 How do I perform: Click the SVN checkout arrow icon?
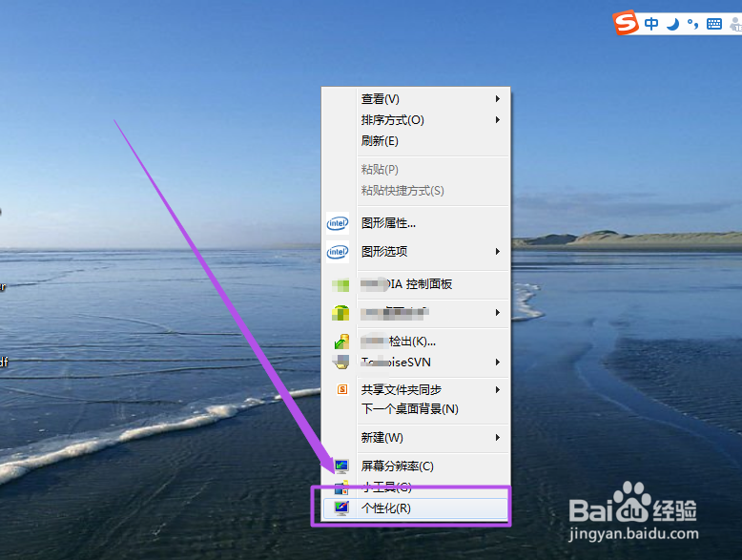pyautogui.click(x=341, y=342)
